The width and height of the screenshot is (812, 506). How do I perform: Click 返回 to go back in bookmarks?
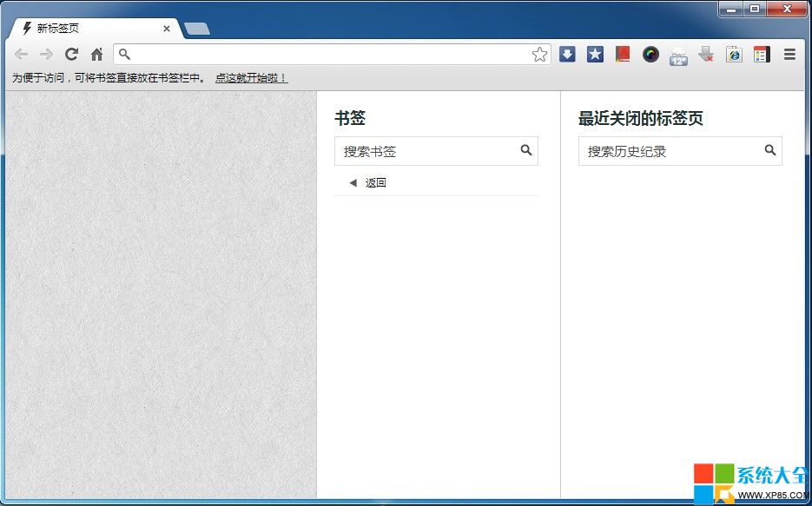click(x=375, y=183)
